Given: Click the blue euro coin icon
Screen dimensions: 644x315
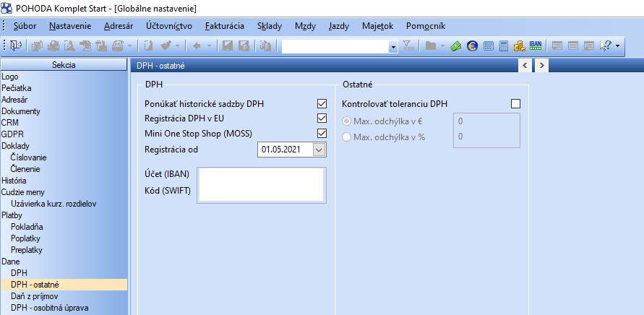Looking at the screenshot, I should click(472, 46).
